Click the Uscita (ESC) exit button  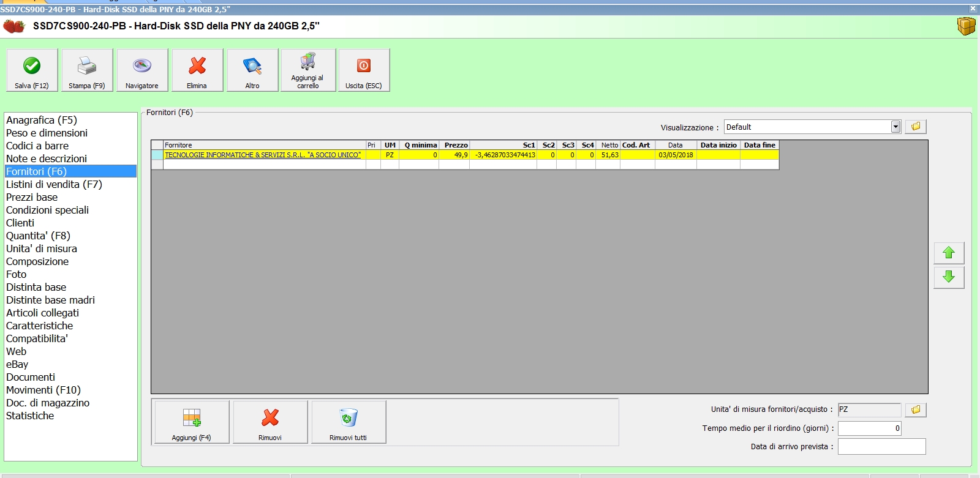click(364, 70)
